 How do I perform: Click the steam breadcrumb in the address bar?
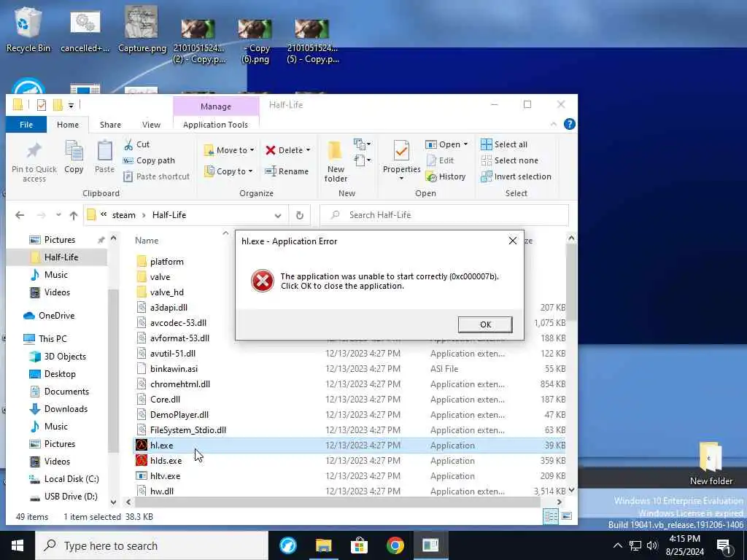(x=124, y=215)
